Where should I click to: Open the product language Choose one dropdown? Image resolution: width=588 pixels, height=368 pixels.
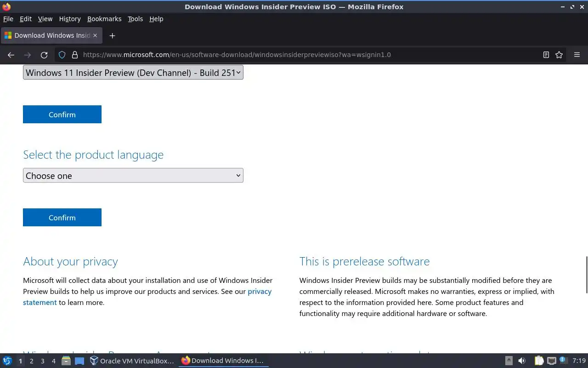click(x=133, y=175)
